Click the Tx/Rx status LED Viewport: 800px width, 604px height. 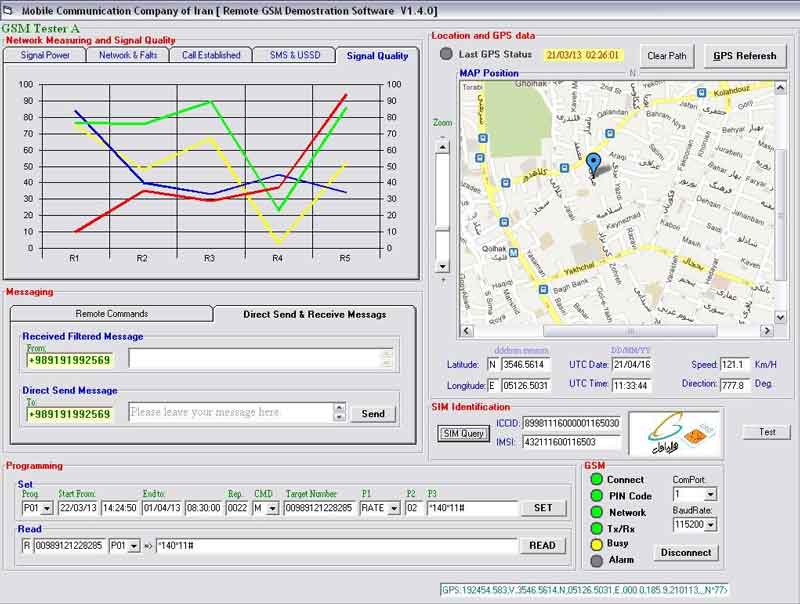pos(596,528)
